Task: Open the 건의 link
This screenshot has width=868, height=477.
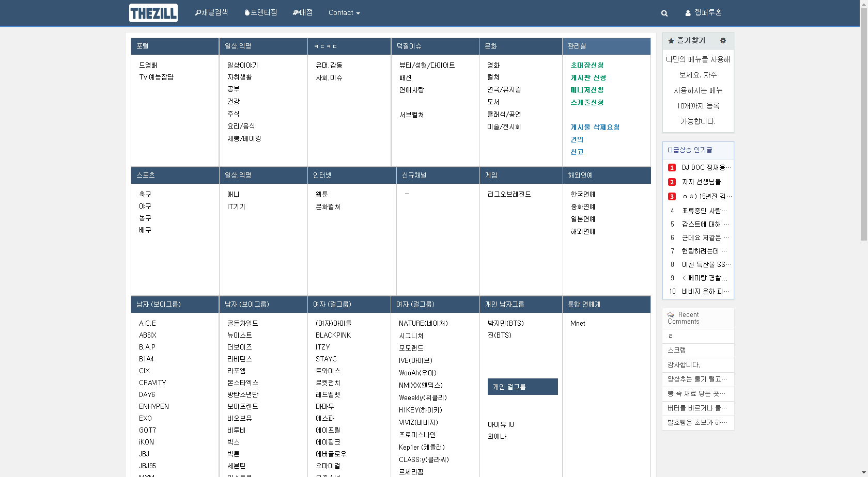Action: pyautogui.click(x=577, y=139)
